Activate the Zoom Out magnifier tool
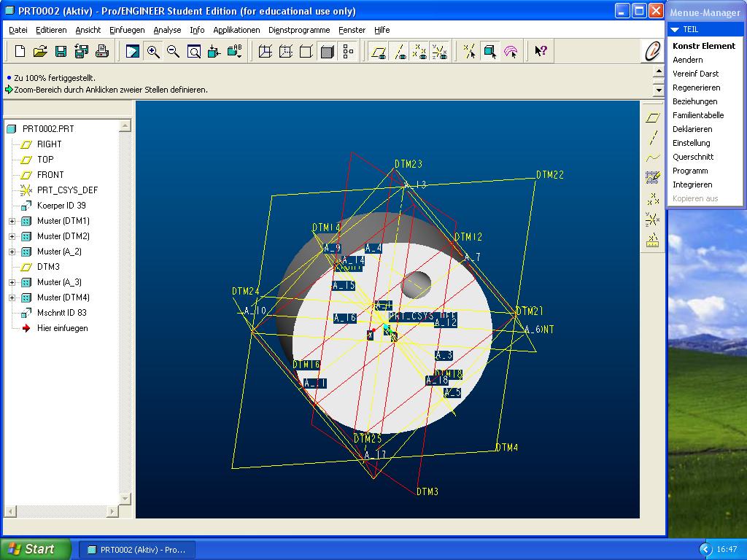This screenshot has width=747, height=560. tap(174, 51)
